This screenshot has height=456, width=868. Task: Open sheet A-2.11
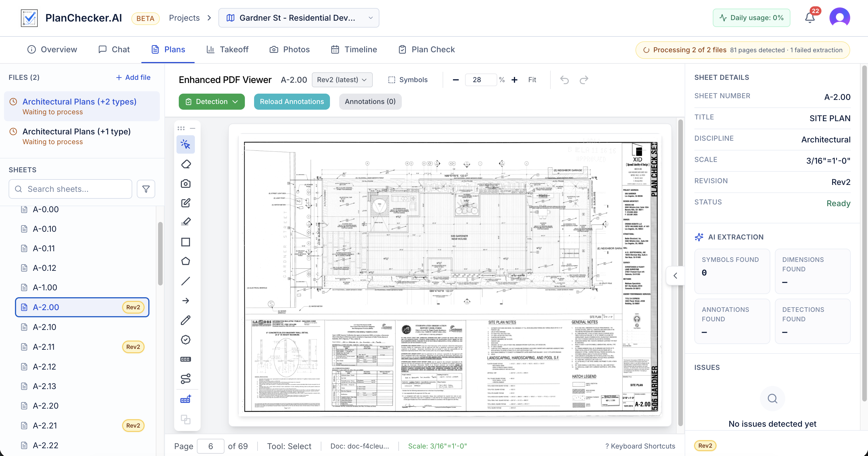(x=82, y=347)
